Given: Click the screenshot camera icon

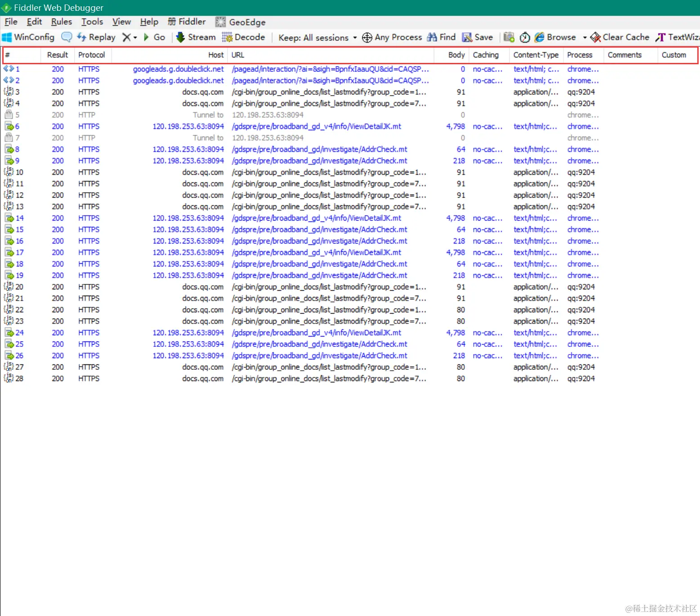Looking at the screenshot, I should coord(509,37).
